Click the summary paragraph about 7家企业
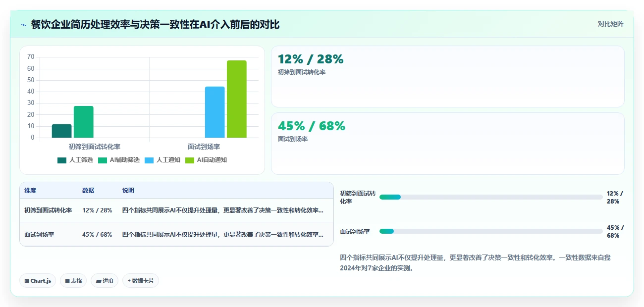644x307 pixels. [476, 263]
